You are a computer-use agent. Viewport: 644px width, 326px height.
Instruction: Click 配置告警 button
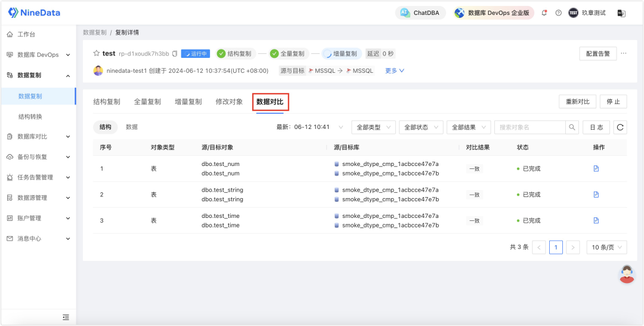pyautogui.click(x=598, y=54)
